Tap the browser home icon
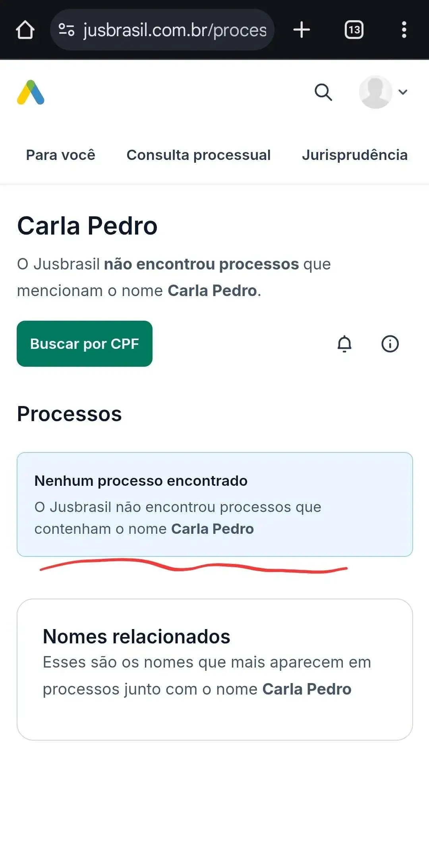Viewport: 429px width, 868px height. click(25, 30)
